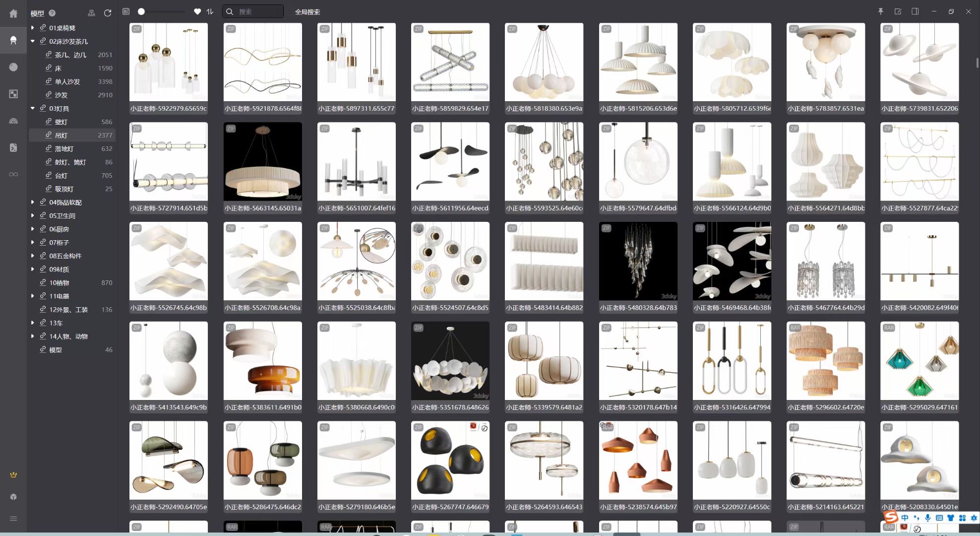This screenshot has width=980, height=536.
Task: Click the infinity icon in left sidebar
Action: point(13,174)
